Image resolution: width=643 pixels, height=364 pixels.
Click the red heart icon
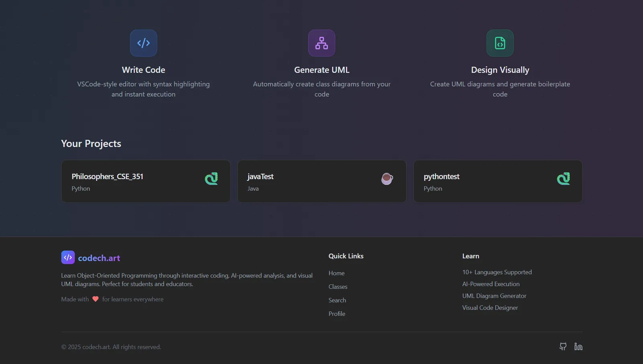[x=96, y=299]
